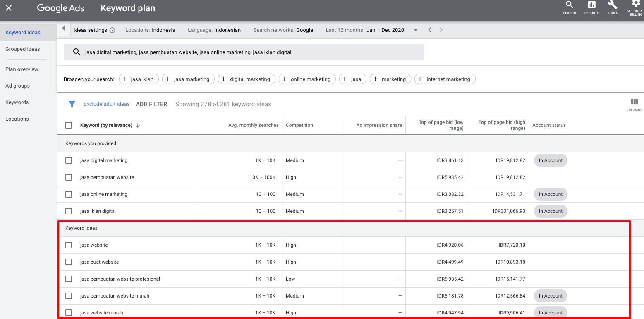Select the jasa buat website checkbox
Image resolution: width=644 pixels, height=319 pixels.
tap(69, 262)
